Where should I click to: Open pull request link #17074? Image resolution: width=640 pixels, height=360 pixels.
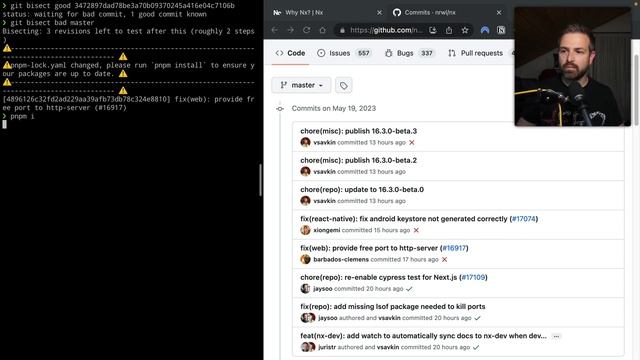tap(524, 219)
